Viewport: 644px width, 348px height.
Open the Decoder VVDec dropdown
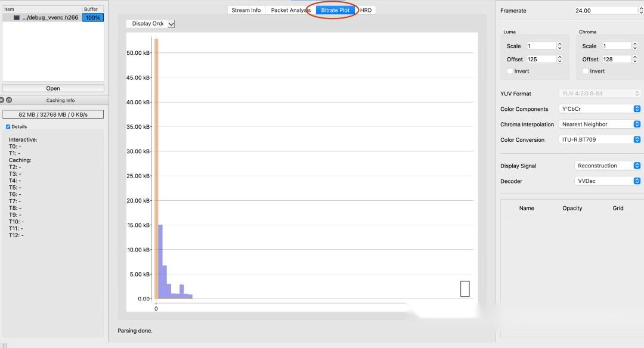[x=608, y=181]
